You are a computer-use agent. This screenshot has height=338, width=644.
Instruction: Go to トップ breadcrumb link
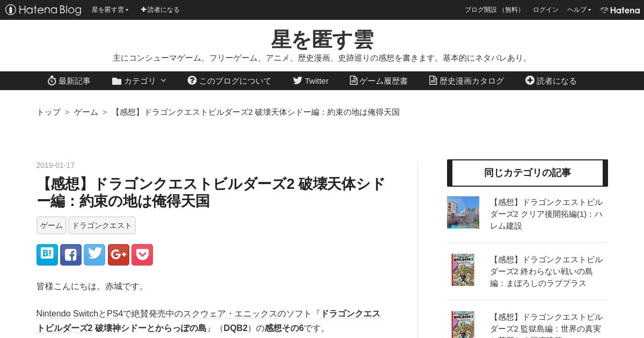(48, 112)
